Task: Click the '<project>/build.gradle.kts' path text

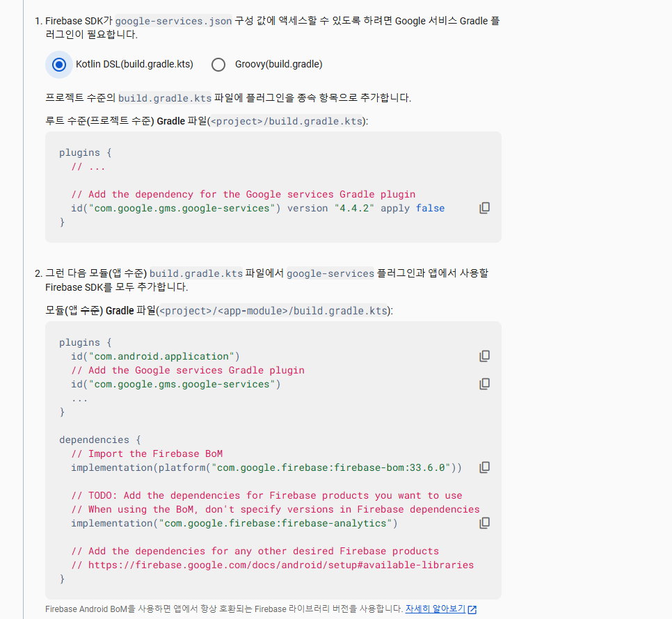Action: (x=287, y=121)
